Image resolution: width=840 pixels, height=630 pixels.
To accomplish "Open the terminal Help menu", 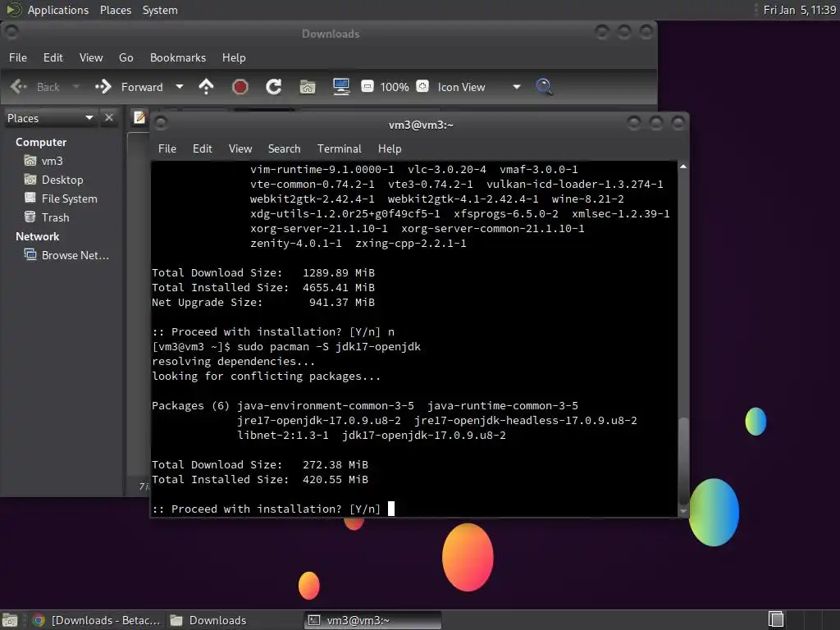I will [390, 148].
